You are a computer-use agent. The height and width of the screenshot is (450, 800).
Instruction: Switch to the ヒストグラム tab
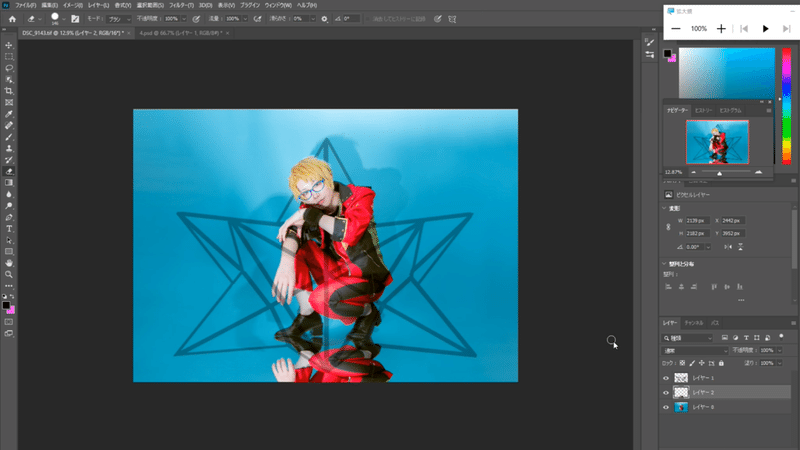[730, 110]
